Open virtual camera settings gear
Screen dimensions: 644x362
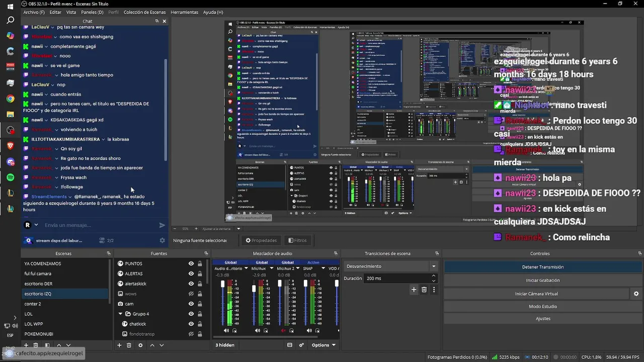[636, 294]
